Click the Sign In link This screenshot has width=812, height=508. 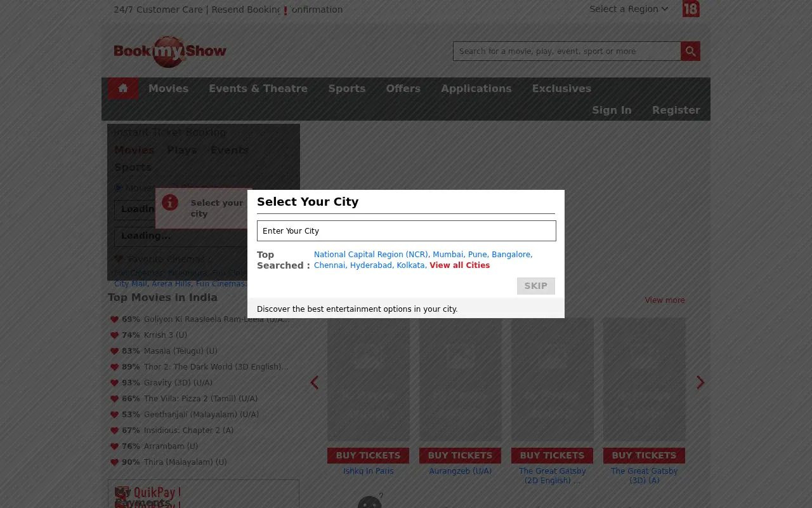tap(612, 110)
